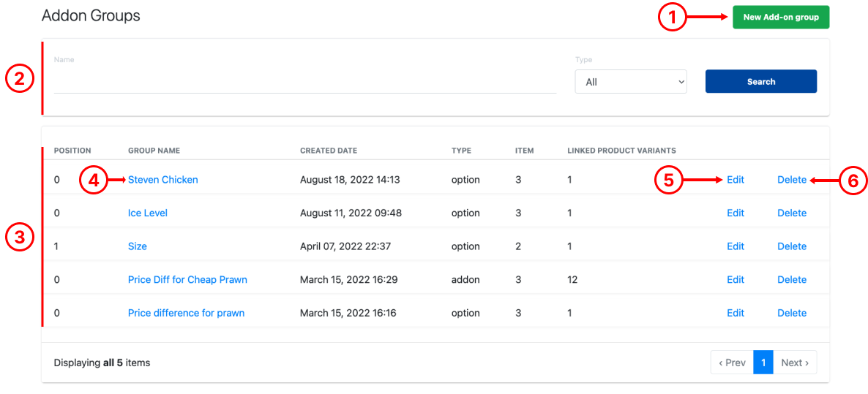
Task: Open the Ice Level group link
Action: click(147, 213)
